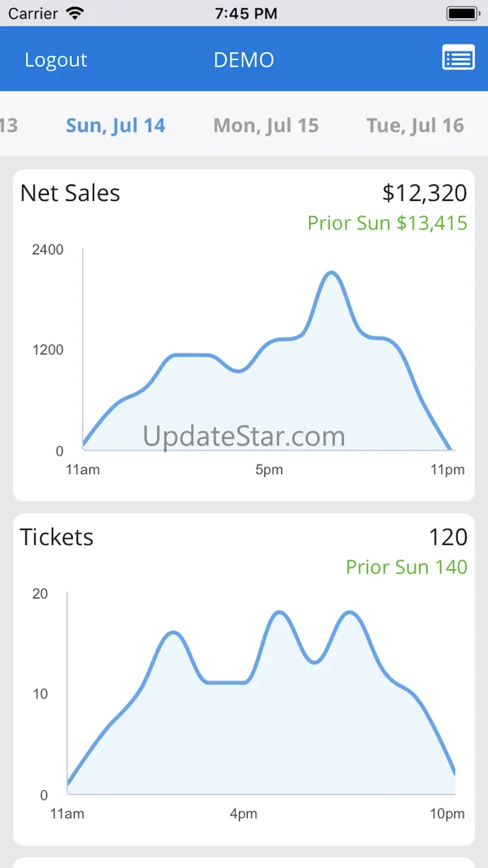
Task: Tap the $12,320 net sales total
Action: click(x=424, y=193)
